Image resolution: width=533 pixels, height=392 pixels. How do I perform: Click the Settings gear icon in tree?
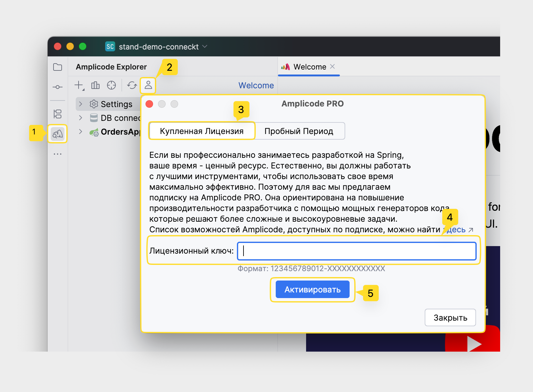tap(94, 104)
